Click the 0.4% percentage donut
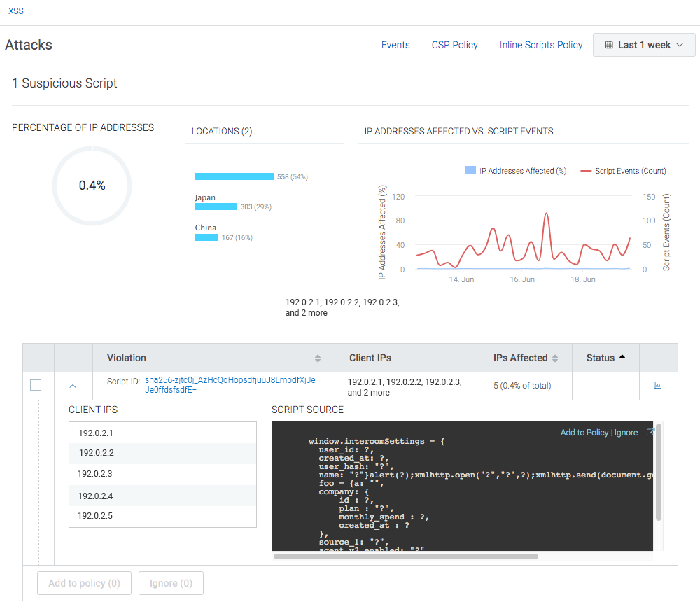This screenshot has height=614, width=700. tap(92, 186)
